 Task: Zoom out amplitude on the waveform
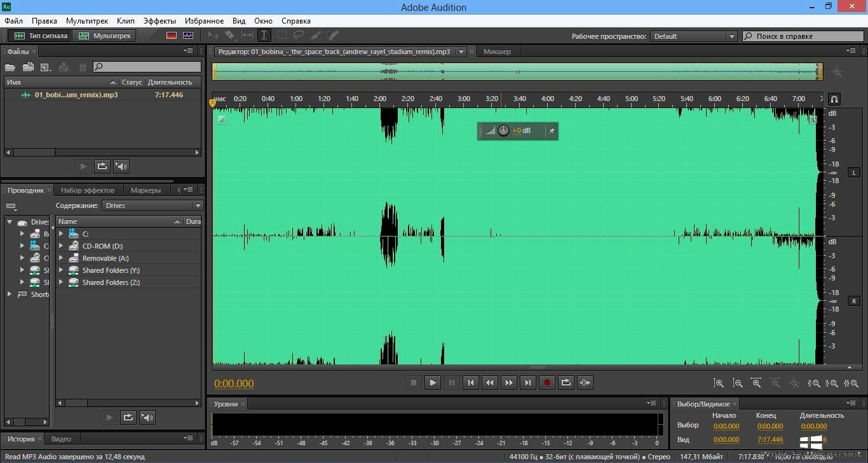point(738,384)
